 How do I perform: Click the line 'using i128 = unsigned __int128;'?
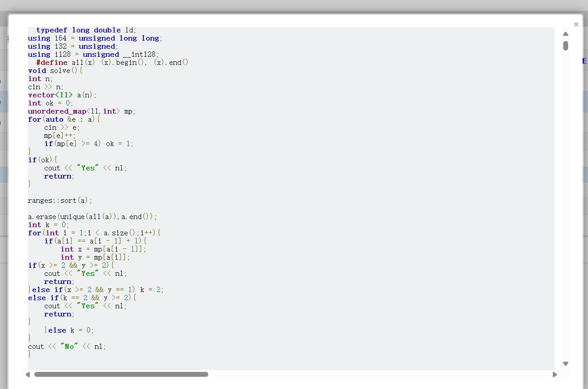(93, 55)
